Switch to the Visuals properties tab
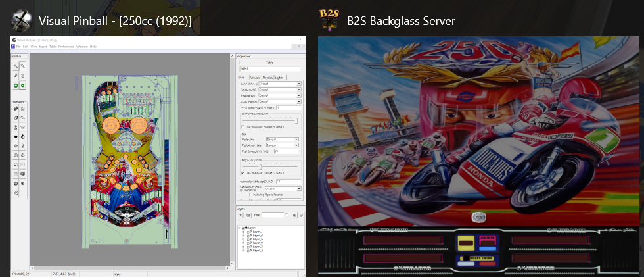 [255, 78]
